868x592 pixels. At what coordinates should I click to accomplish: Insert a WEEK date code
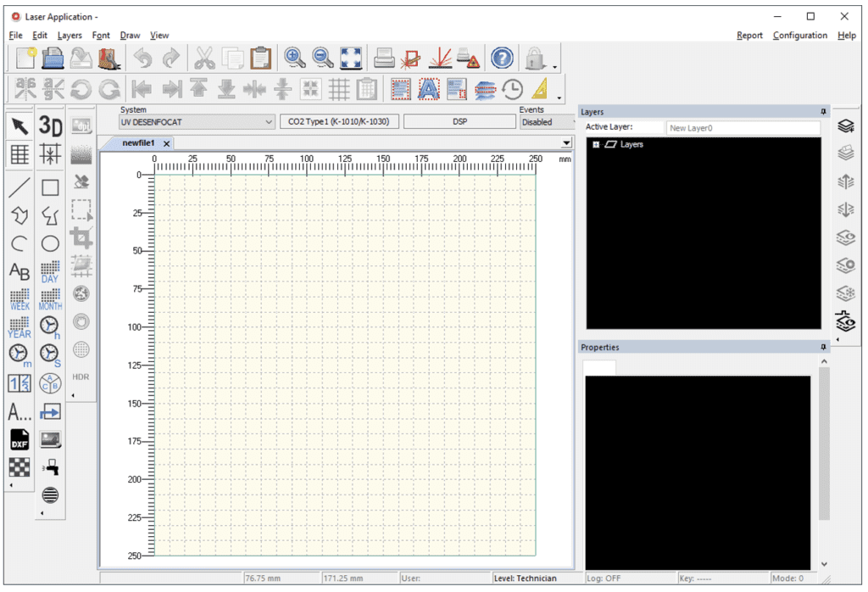(x=19, y=299)
